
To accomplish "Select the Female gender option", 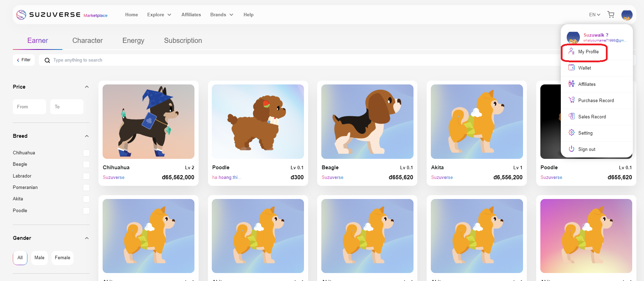I will [62, 258].
